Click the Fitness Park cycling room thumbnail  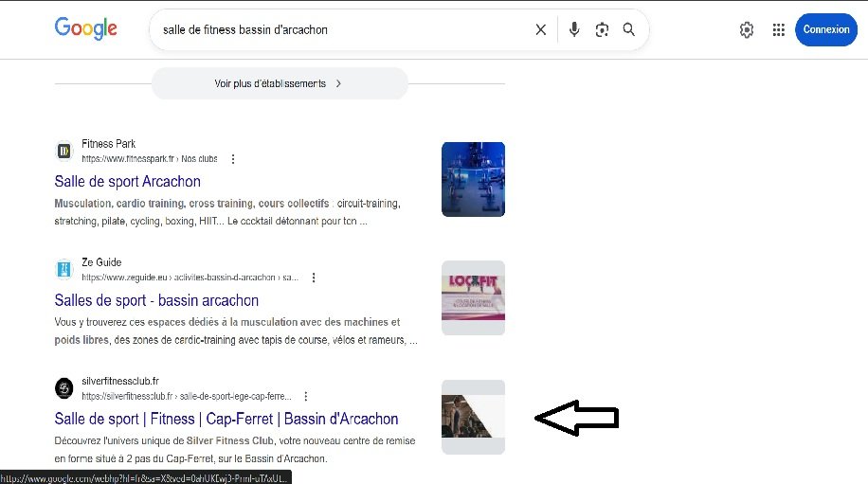(473, 179)
